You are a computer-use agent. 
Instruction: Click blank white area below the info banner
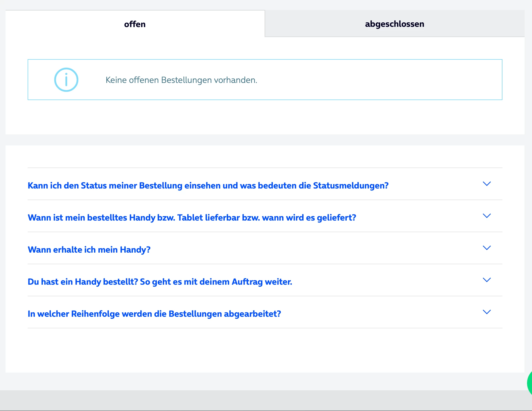point(265,117)
